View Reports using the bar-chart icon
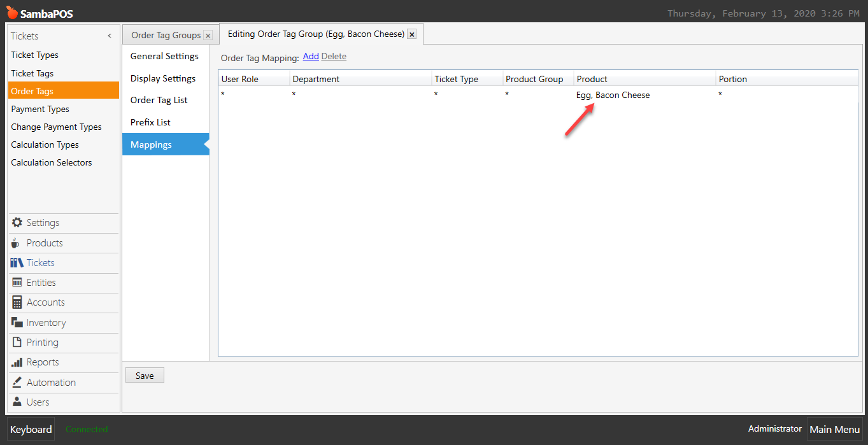The width and height of the screenshot is (868, 445). (x=17, y=362)
